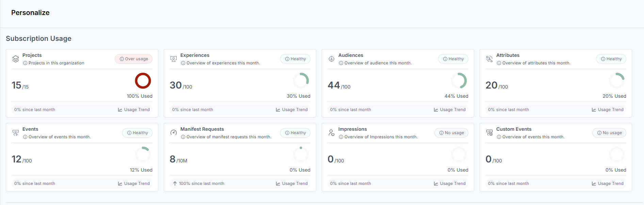The height and width of the screenshot is (205, 644).
Task: Click the Healthy badge on Manifest Requests
Action: pos(295,133)
